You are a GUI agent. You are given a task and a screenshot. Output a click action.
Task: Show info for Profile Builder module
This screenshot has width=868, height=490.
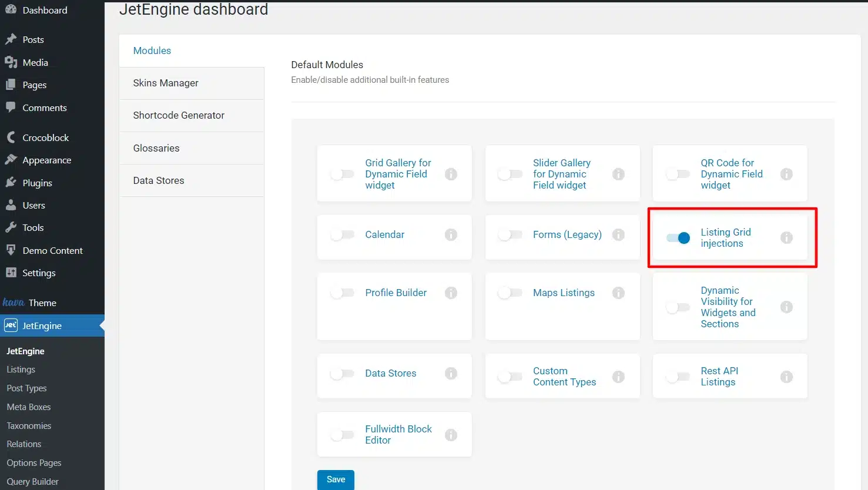[x=451, y=293]
